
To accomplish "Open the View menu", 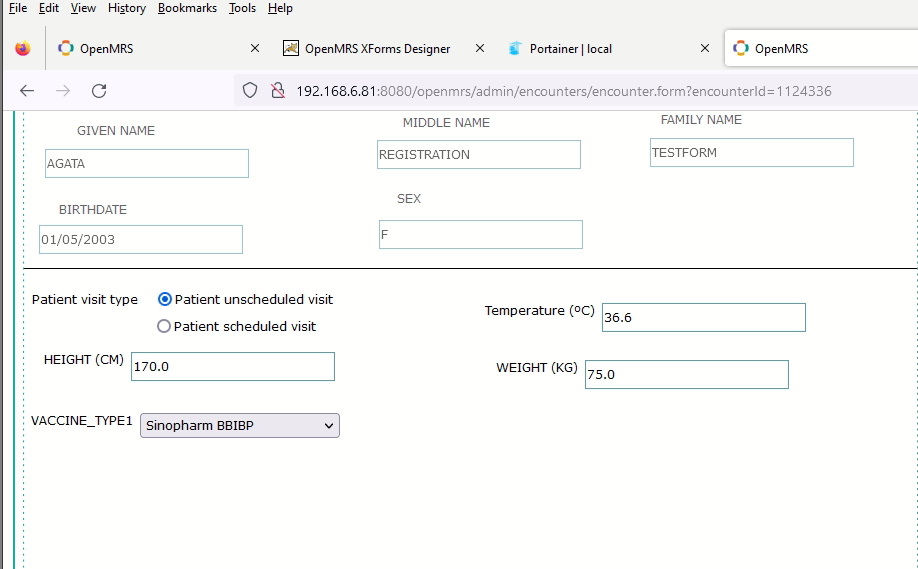I will point(83,8).
